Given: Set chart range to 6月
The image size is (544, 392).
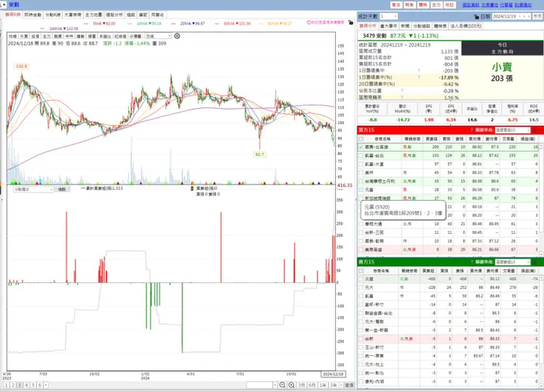Looking at the screenshot, I should [312, 385].
